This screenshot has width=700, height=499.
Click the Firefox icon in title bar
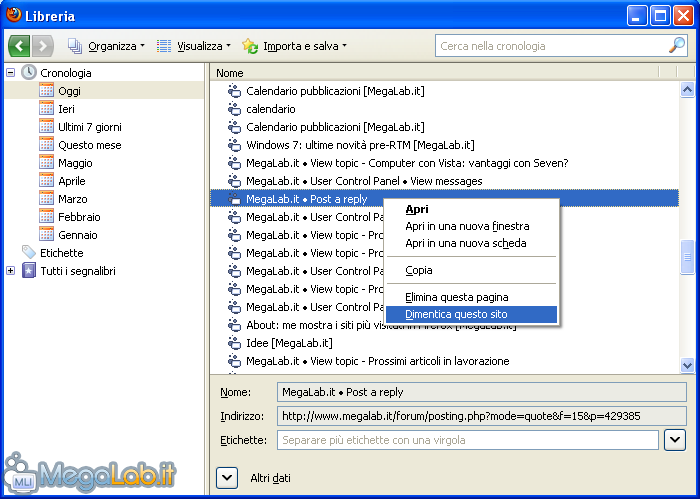point(13,15)
